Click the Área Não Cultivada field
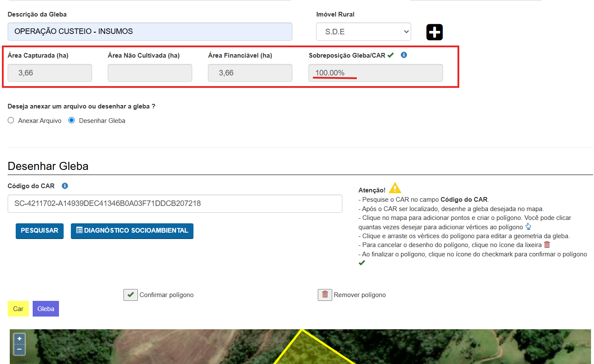594x364 pixels. [x=150, y=73]
